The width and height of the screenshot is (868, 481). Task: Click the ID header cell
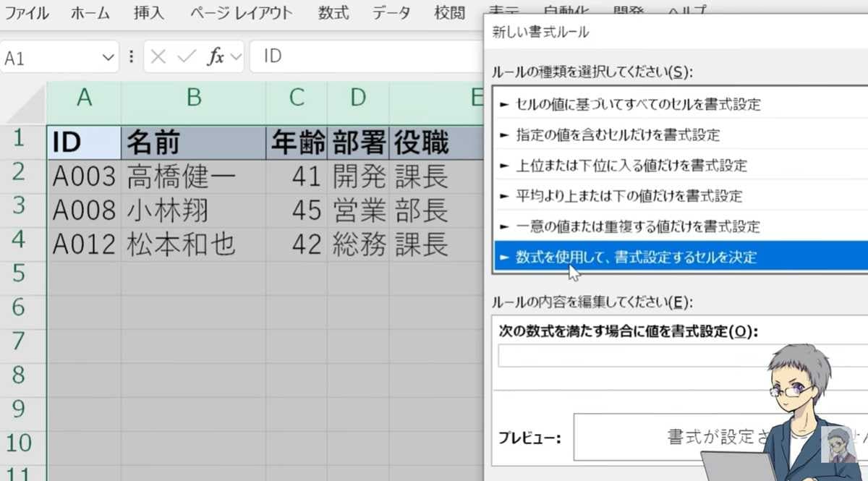click(84, 142)
